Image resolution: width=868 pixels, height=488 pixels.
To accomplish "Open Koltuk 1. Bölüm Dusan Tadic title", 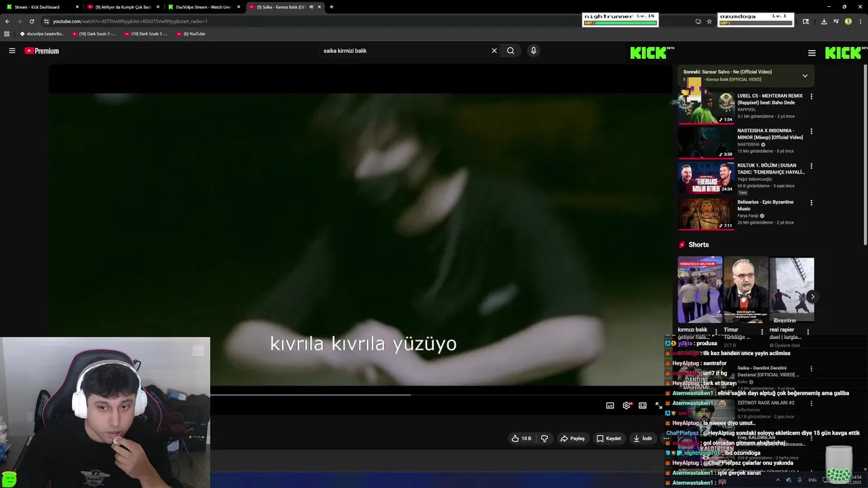I will (x=771, y=169).
